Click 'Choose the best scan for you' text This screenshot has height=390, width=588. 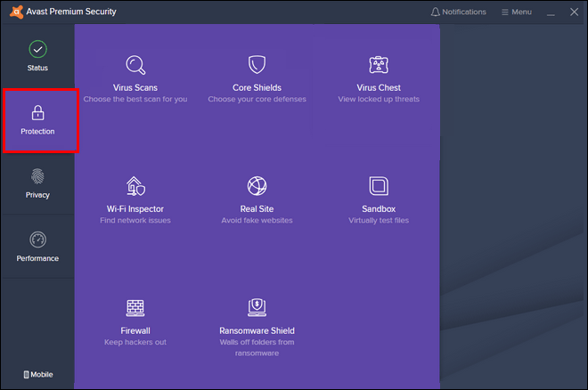135,99
